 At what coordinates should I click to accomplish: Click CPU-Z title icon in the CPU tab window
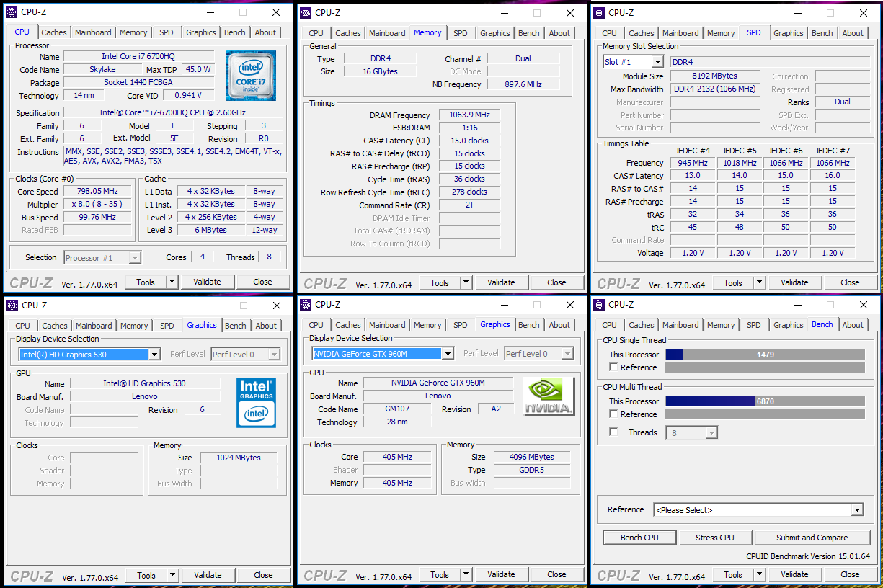(12, 12)
